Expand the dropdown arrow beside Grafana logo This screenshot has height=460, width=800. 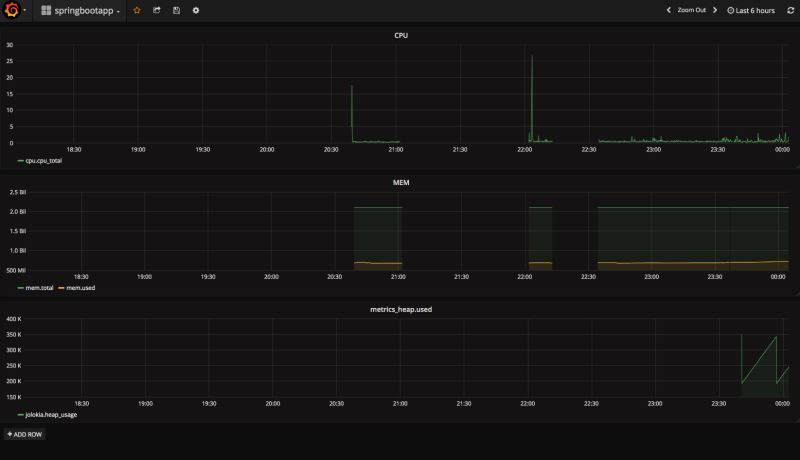tap(24, 10)
